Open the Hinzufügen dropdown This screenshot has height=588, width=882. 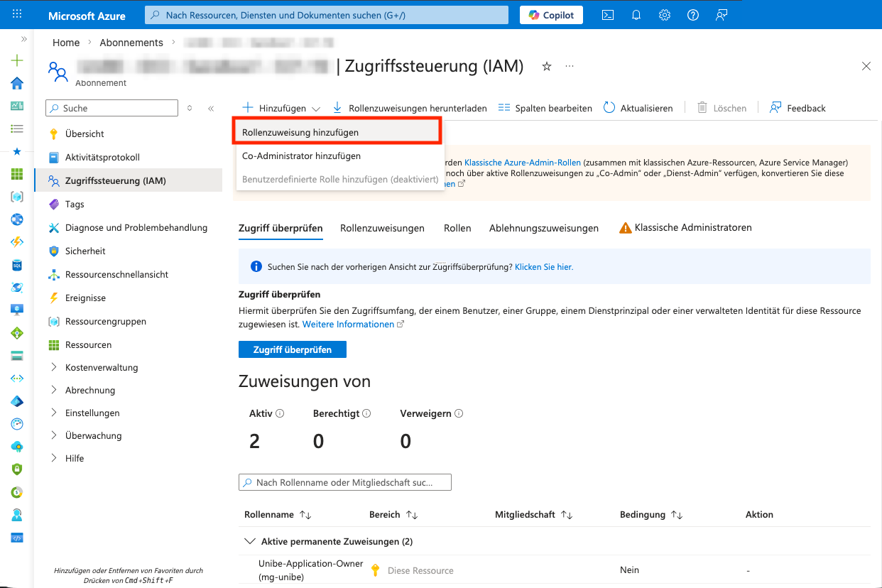coord(281,108)
